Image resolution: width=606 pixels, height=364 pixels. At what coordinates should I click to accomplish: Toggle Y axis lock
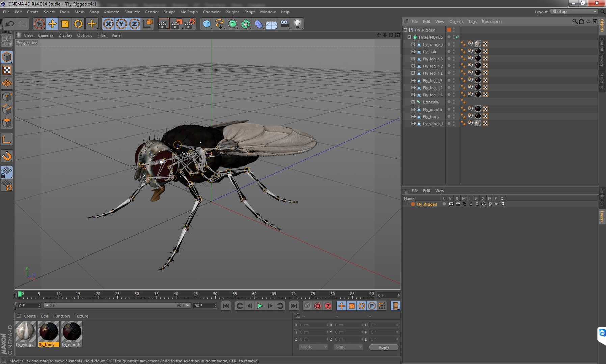point(121,24)
